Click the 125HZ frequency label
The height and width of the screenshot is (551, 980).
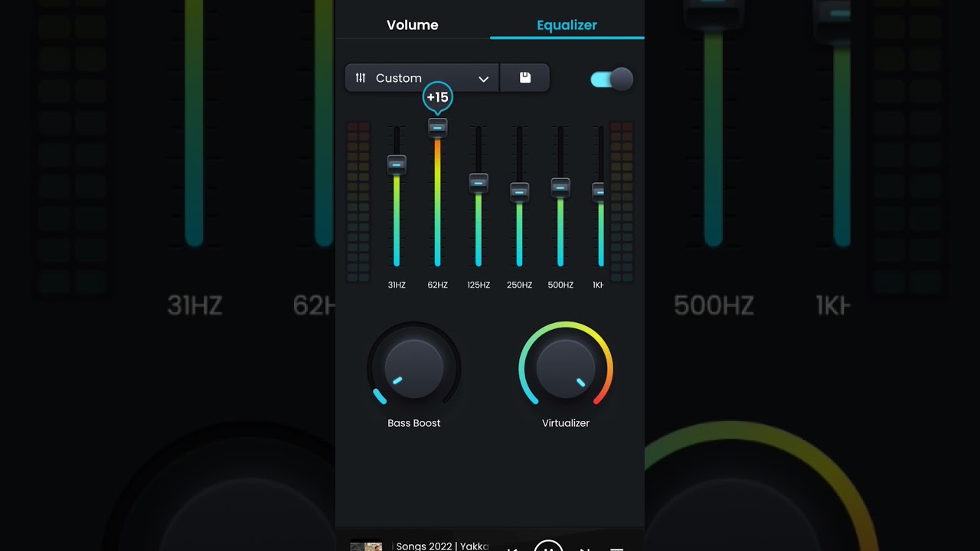[x=479, y=285]
